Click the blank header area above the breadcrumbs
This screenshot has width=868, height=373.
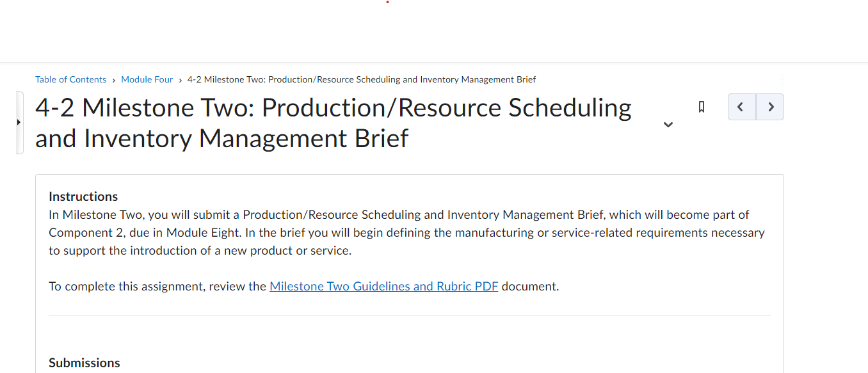coord(434,32)
